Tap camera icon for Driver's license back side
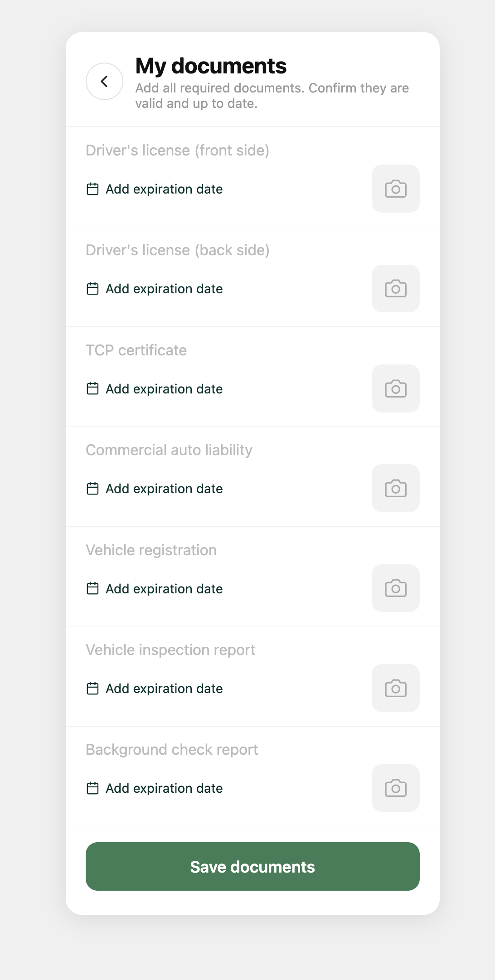Viewport: 495px width, 980px height. [395, 288]
